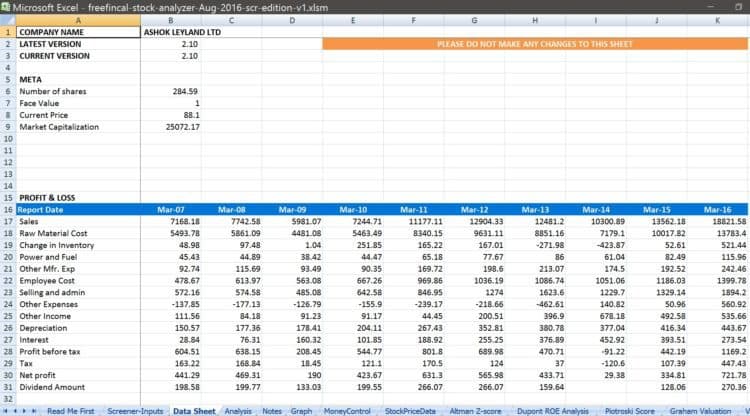Open the Read Me First sheet tab
750x416 pixels.
pos(70,411)
